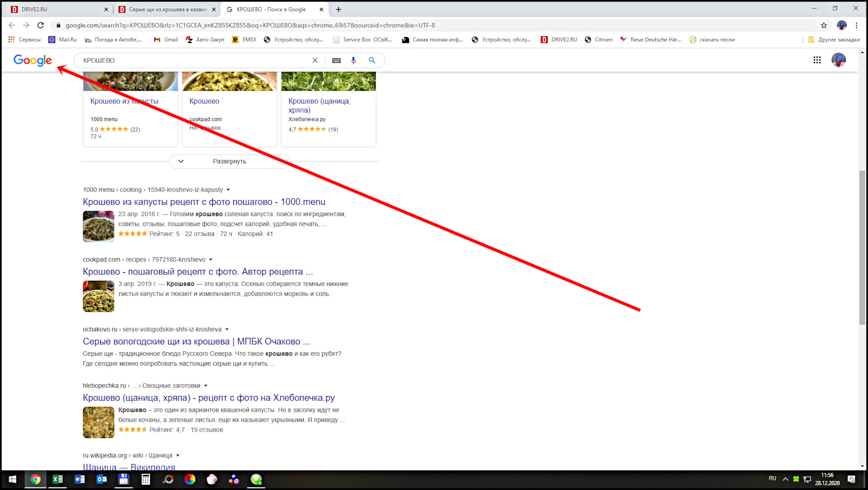The height and width of the screenshot is (490, 868).
Task: Submit search with magnifier icon
Action: coord(372,60)
